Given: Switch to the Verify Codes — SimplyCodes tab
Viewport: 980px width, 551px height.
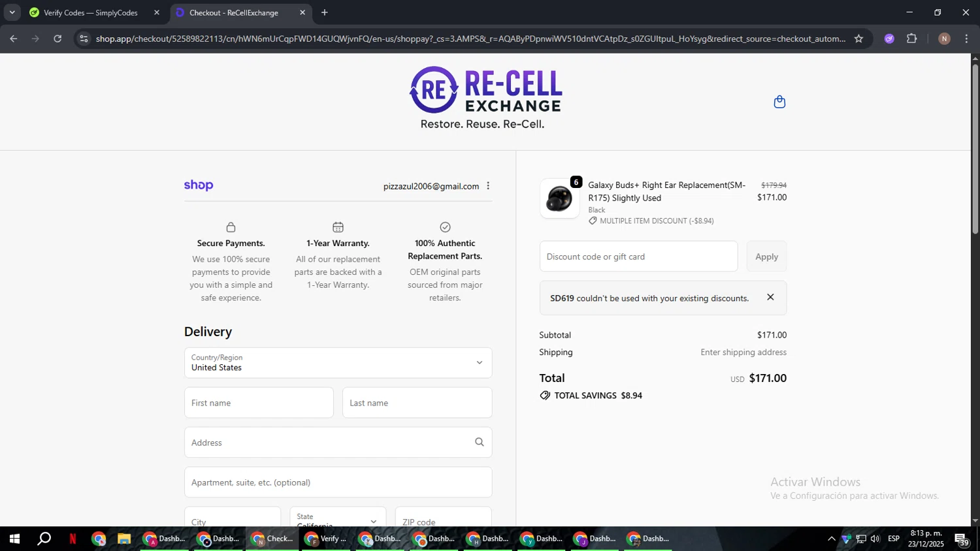Looking at the screenshot, I should click(91, 12).
